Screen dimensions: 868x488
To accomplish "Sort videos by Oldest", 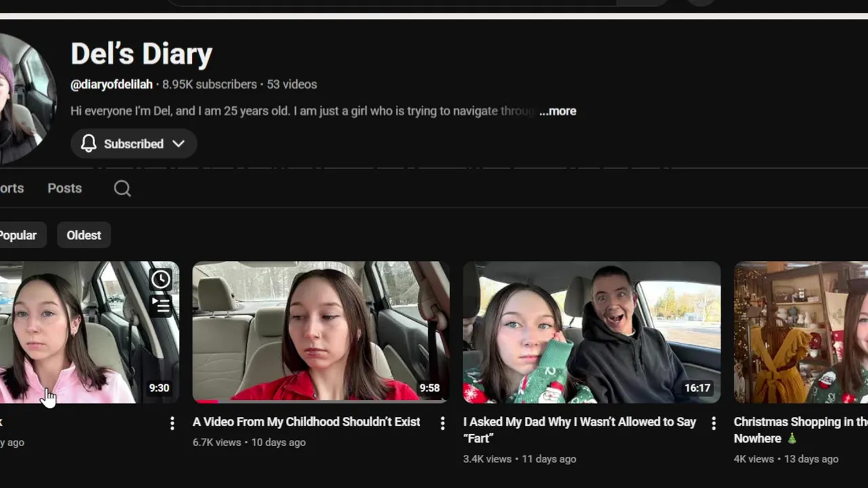I will click(x=83, y=235).
